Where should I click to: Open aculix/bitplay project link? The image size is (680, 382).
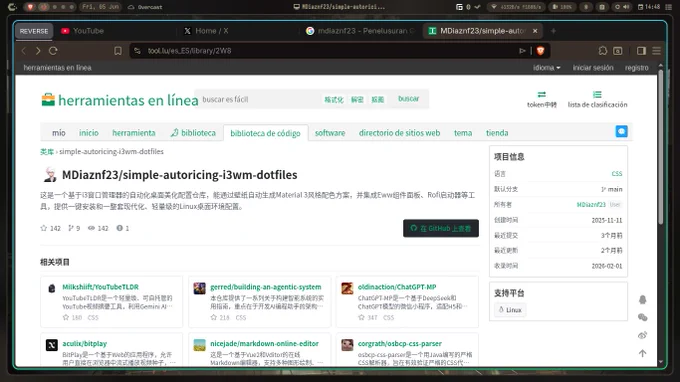pyautogui.click(x=85, y=344)
